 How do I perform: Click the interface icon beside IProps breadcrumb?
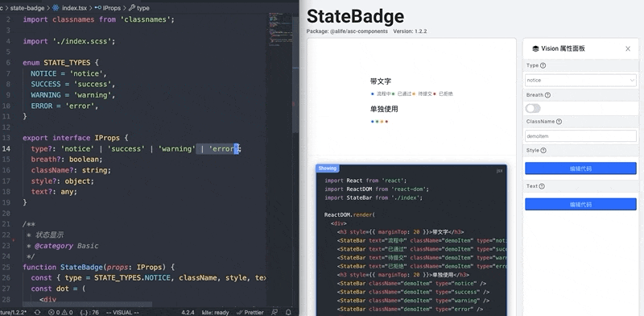97,8
